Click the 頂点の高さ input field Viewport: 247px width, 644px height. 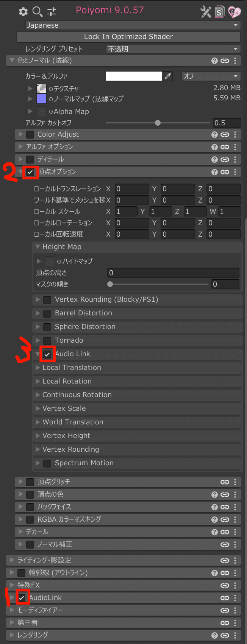[x=174, y=273]
